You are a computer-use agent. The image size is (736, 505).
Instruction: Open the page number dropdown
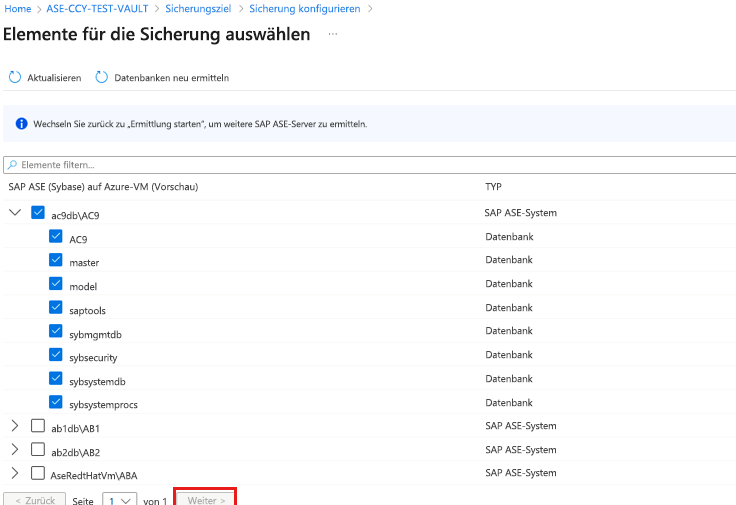point(119,499)
